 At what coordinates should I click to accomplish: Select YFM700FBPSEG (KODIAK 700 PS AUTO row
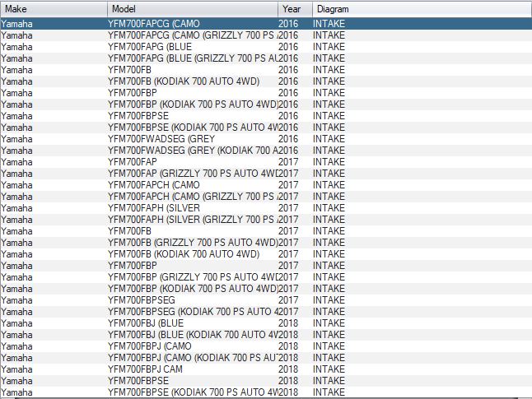pyautogui.click(x=266, y=312)
